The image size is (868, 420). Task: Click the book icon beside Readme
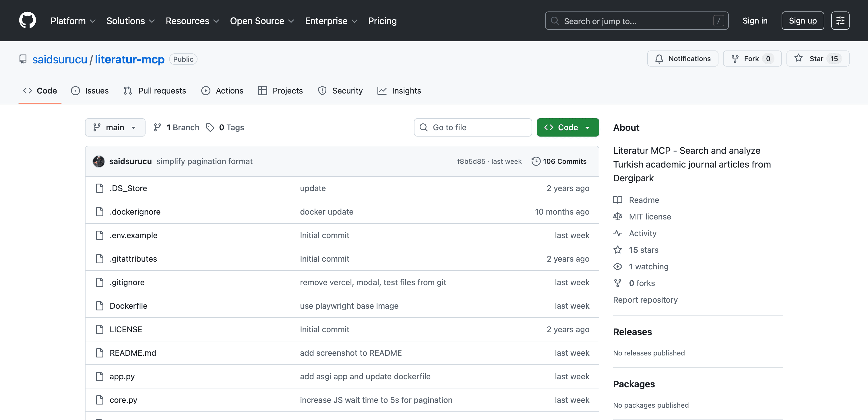(617, 200)
